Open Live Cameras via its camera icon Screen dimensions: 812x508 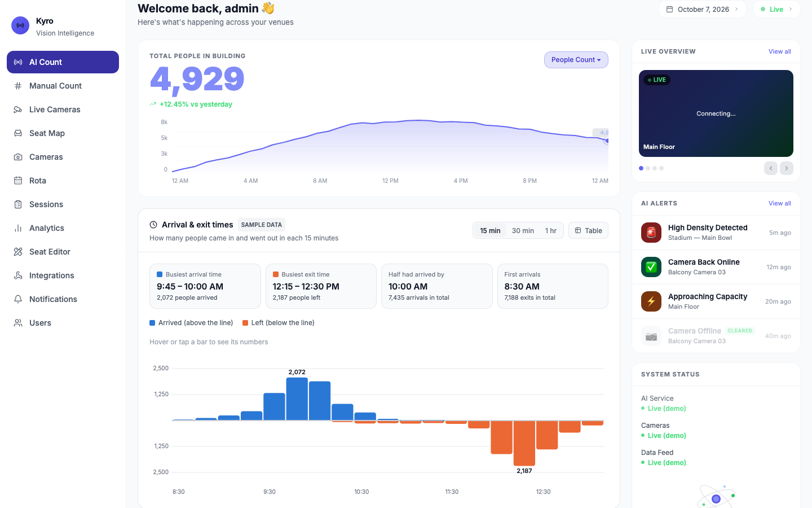click(18, 110)
